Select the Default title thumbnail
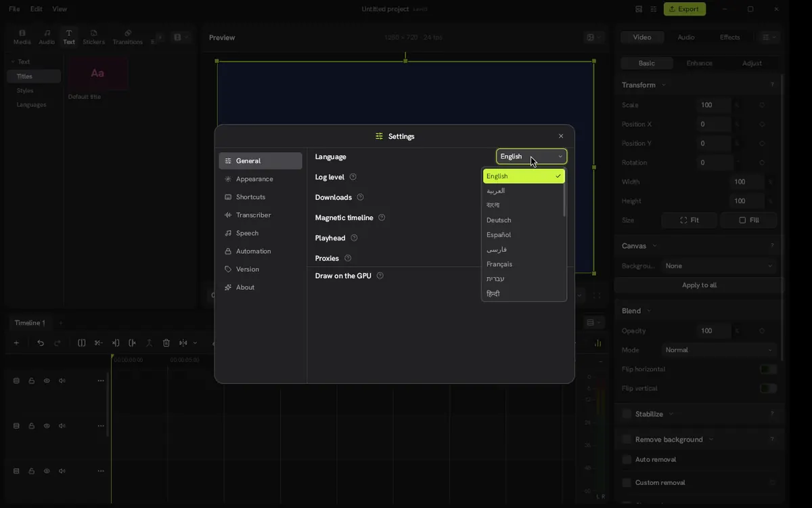Image resolution: width=812 pixels, height=508 pixels. pos(97,73)
